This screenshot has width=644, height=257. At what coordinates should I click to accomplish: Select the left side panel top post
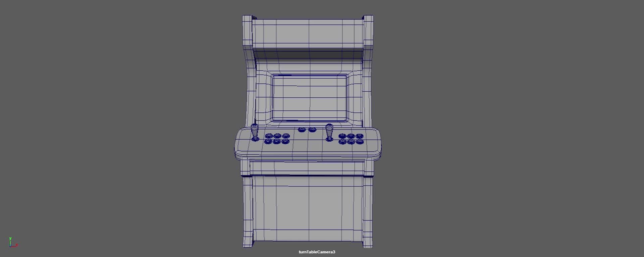coord(247,30)
